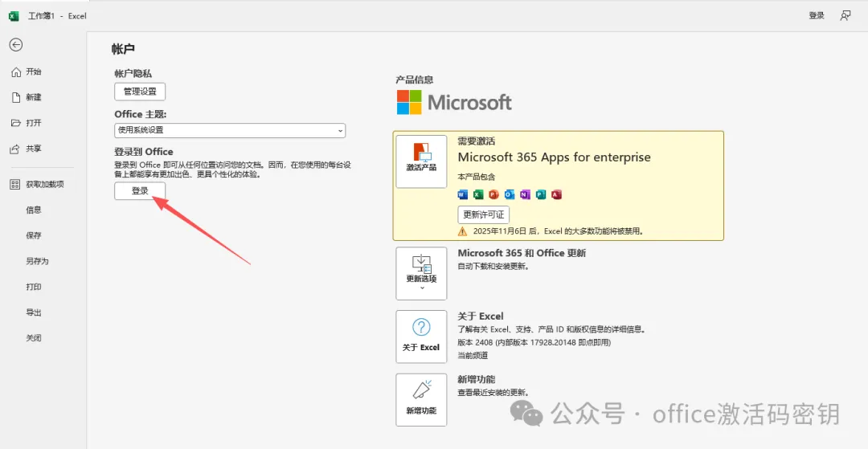Click the 管理设置 button under 帐户隐私

[140, 92]
